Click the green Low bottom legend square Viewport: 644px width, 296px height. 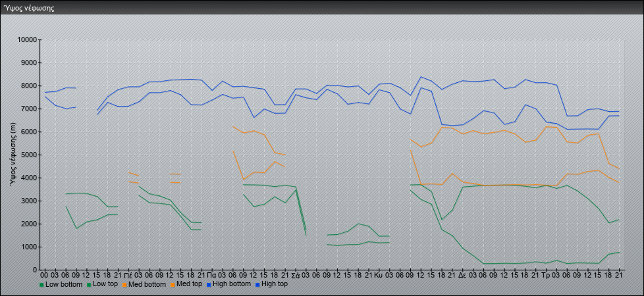[42, 285]
